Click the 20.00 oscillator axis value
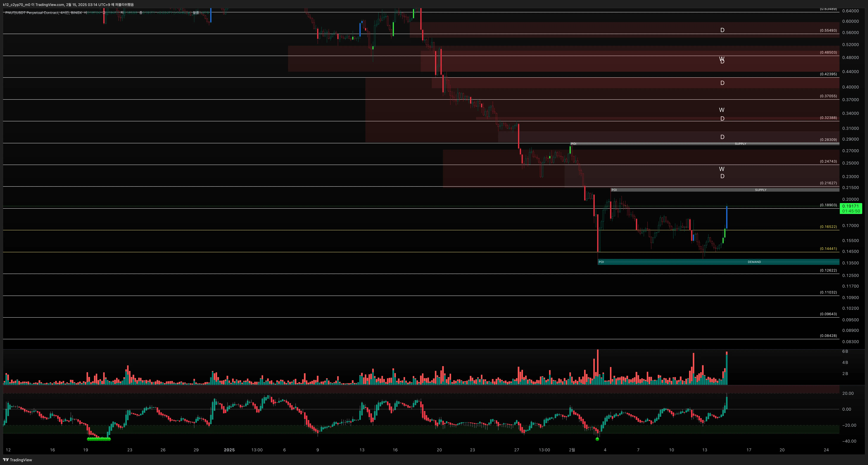868x465 pixels. pos(848,394)
